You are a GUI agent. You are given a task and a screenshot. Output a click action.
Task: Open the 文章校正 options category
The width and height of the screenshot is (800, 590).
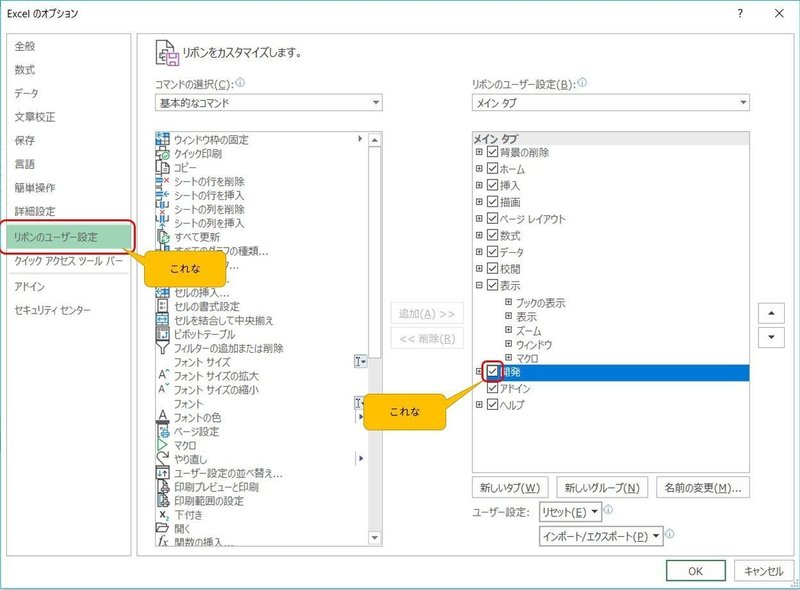click(68, 117)
